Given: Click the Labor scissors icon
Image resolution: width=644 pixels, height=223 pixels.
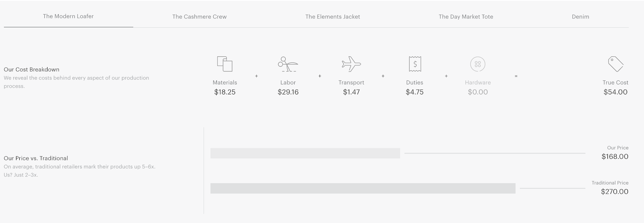Looking at the screenshot, I should [288, 64].
